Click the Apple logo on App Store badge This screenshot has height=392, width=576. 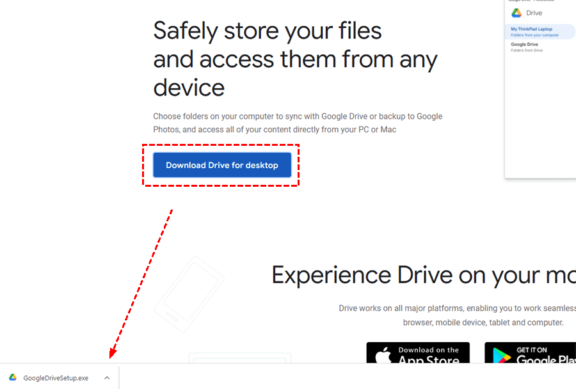[x=383, y=356]
